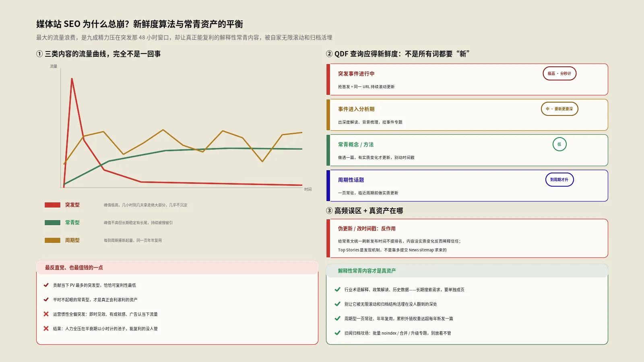Select the green 常青型 legend swatch
Screen dimensions: 644x362
pyautogui.click(x=52, y=222)
